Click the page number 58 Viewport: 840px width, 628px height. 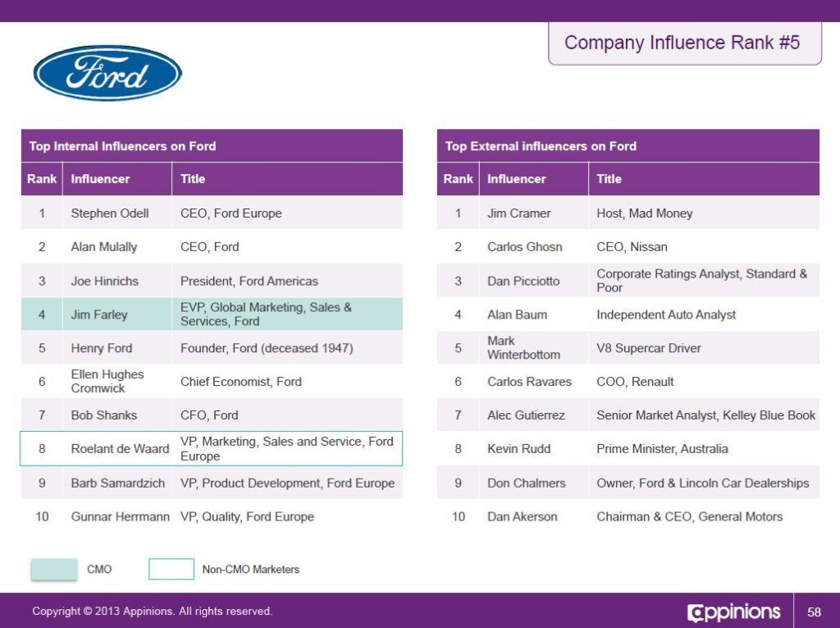pyautogui.click(x=815, y=612)
